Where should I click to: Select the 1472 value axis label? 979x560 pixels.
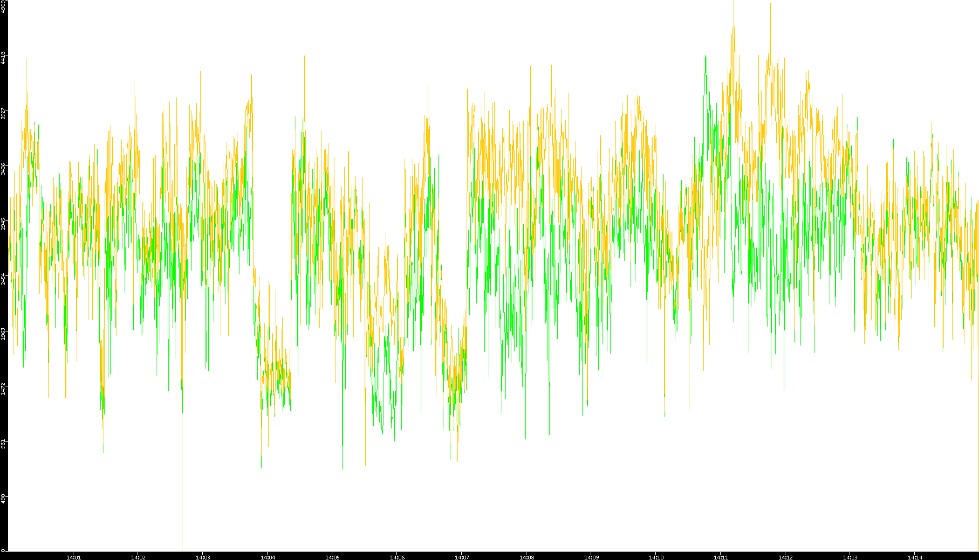(x=3, y=389)
